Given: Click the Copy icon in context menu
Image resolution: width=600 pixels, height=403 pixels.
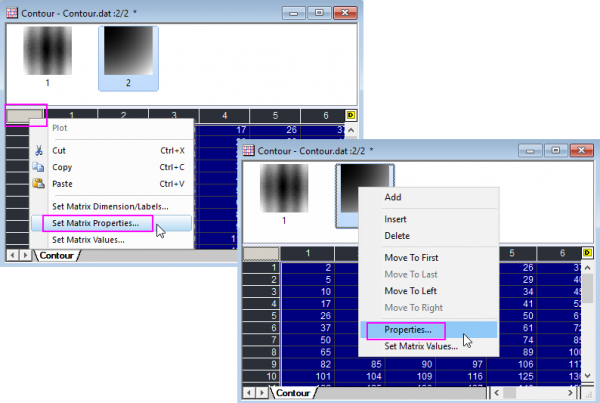Looking at the screenshot, I should coord(38,167).
